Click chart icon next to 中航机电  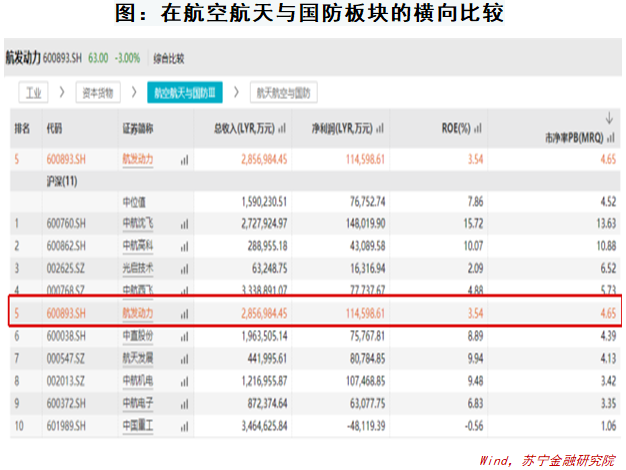click(x=184, y=380)
